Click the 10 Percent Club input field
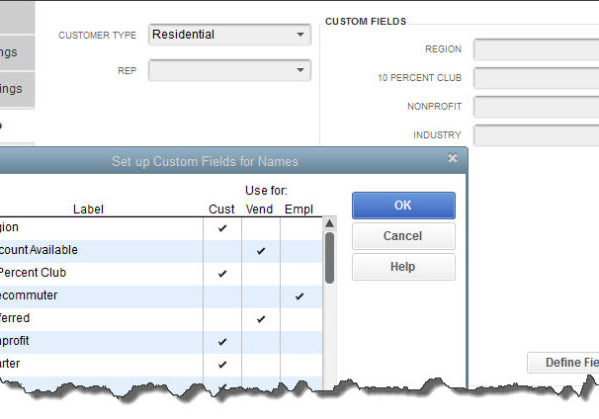The height and width of the screenshot is (419, 599). pos(536,78)
